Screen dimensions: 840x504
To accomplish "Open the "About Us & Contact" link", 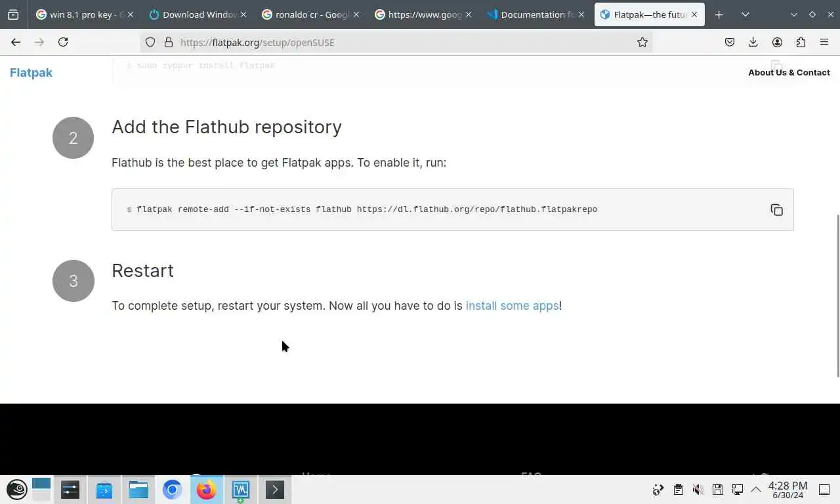I will tap(789, 72).
